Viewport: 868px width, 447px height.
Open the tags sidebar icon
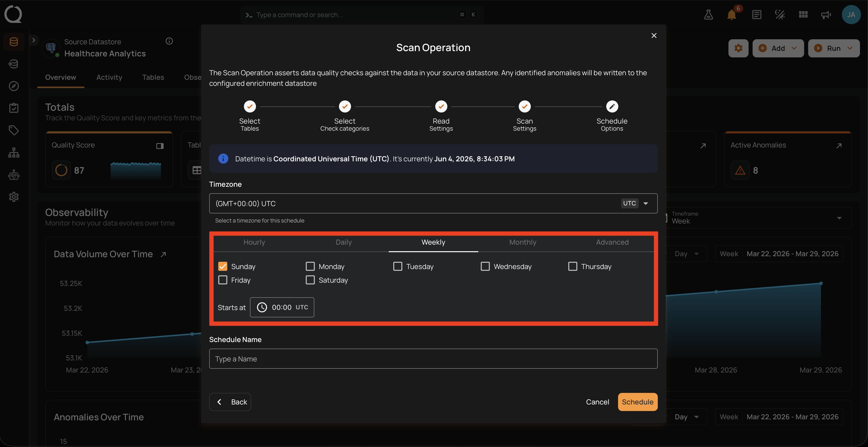(x=14, y=130)
